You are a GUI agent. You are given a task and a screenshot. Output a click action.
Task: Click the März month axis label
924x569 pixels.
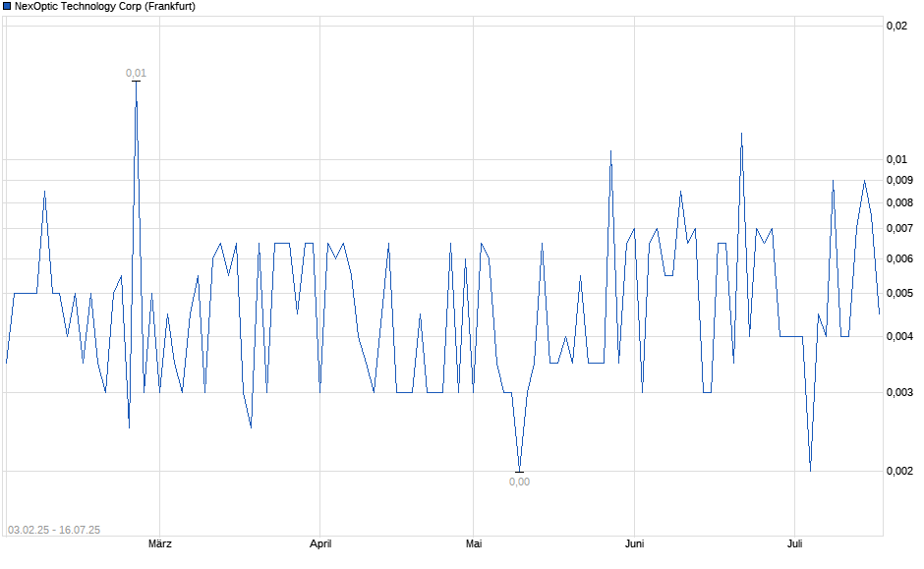coord(159,543)
